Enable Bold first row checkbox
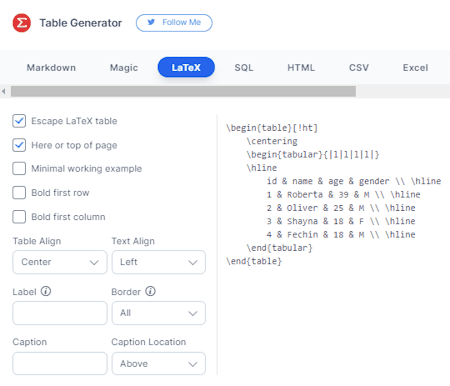The width and height of the screenshot is (450, 386). tap(19, 193)
